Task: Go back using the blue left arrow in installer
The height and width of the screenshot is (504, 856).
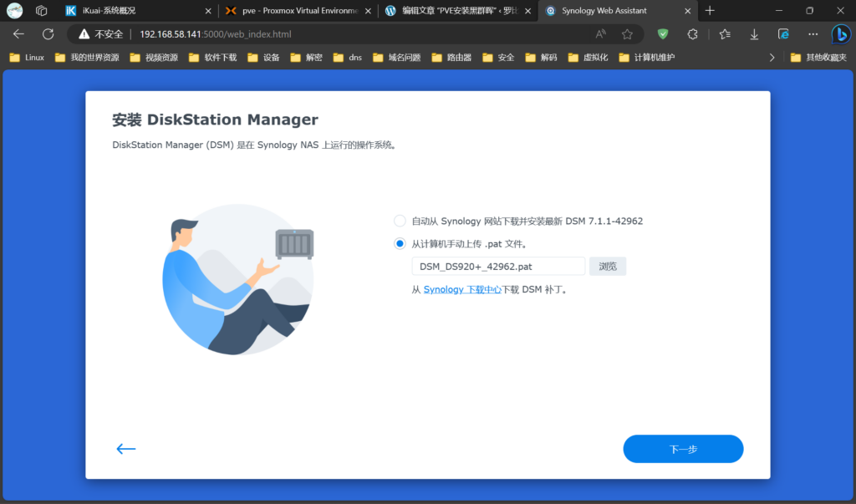Action: (x=126, y=449)
